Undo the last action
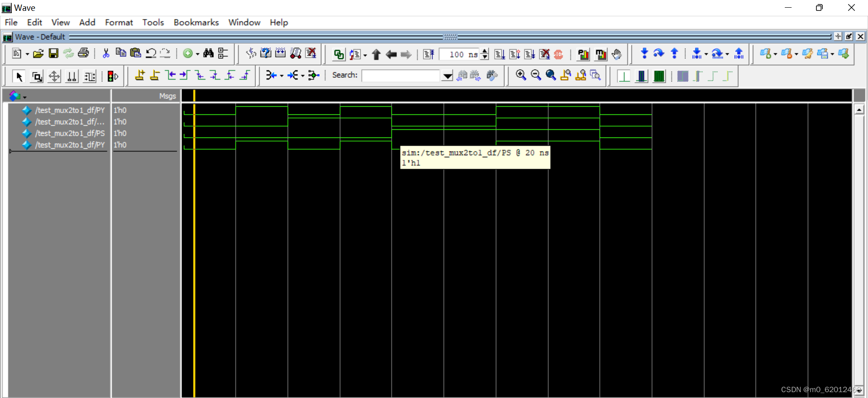The width and height of the screenshot is (868, 398). tap(151, 53)
